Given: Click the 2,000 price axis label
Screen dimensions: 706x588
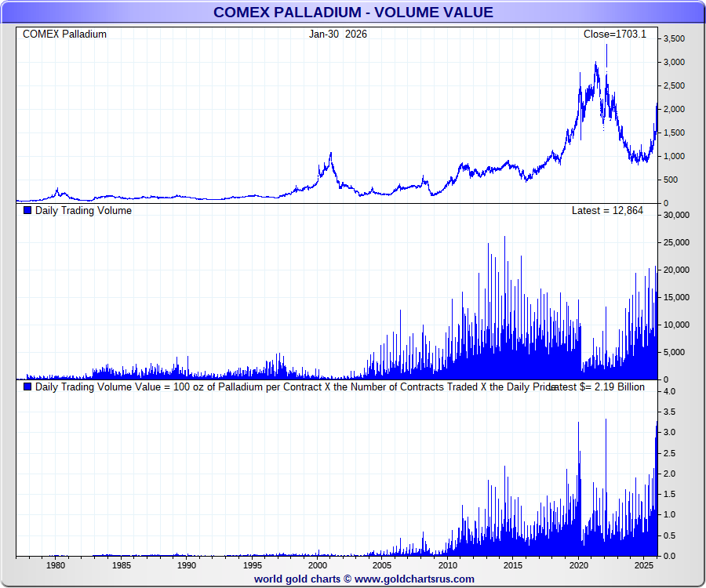Looking at the screenshot, I should click(x=674, y=109).
